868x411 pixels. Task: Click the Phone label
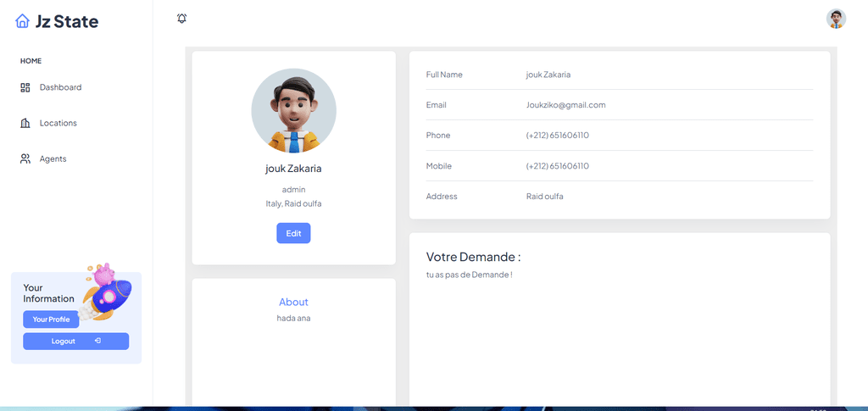coord(438,136)
